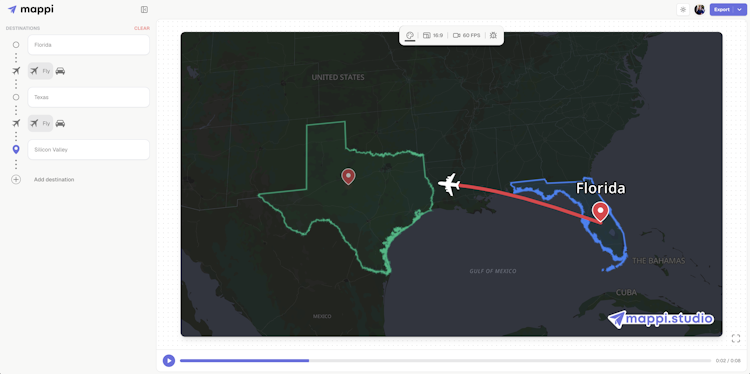Select car travel between Florida and Texas
750x374 pixels.
(60, 71)
